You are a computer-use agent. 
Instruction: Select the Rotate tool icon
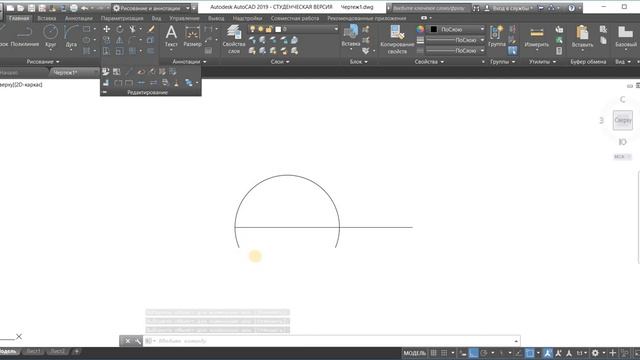120,29
